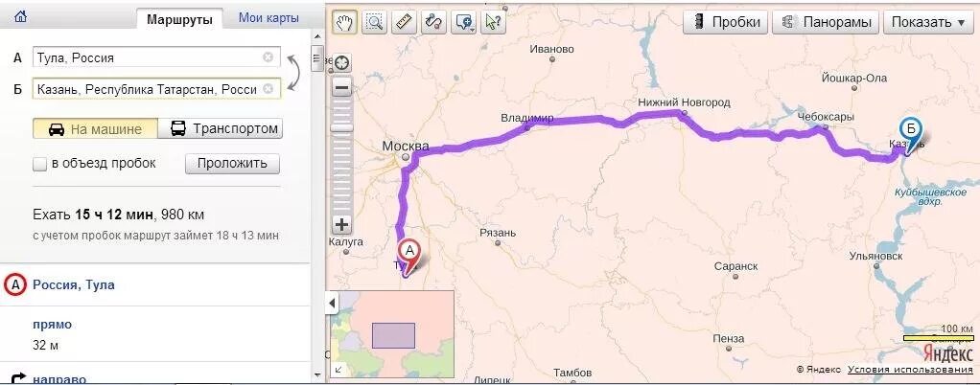Select the pointer info help tool
This screenshot has height=385, width=980.
tap(493, 22)
